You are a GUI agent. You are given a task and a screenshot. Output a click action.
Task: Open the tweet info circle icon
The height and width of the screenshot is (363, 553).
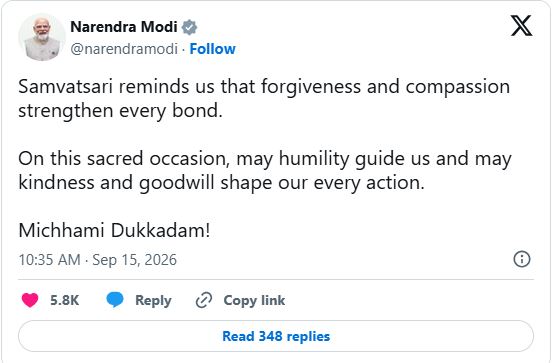(522, 259)
